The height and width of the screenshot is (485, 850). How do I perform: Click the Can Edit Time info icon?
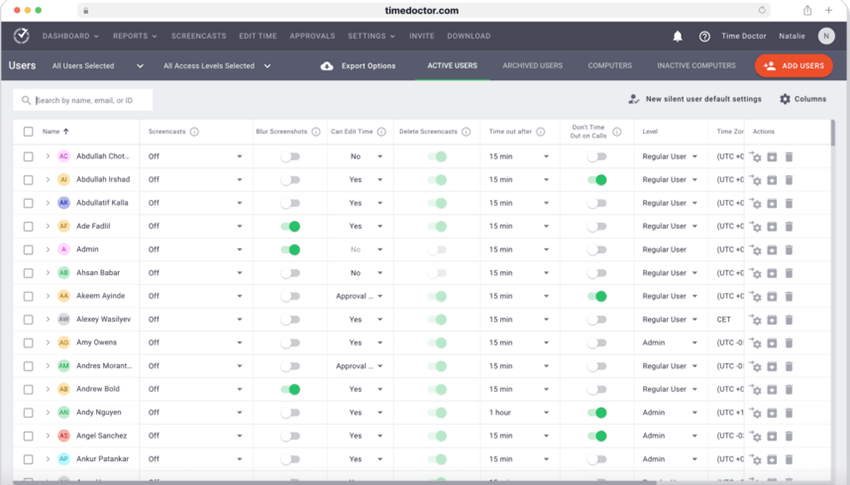(382, 132)
